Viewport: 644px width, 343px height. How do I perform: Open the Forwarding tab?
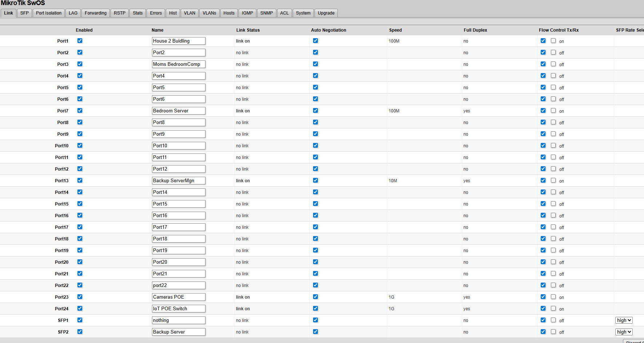click(96, 13)
